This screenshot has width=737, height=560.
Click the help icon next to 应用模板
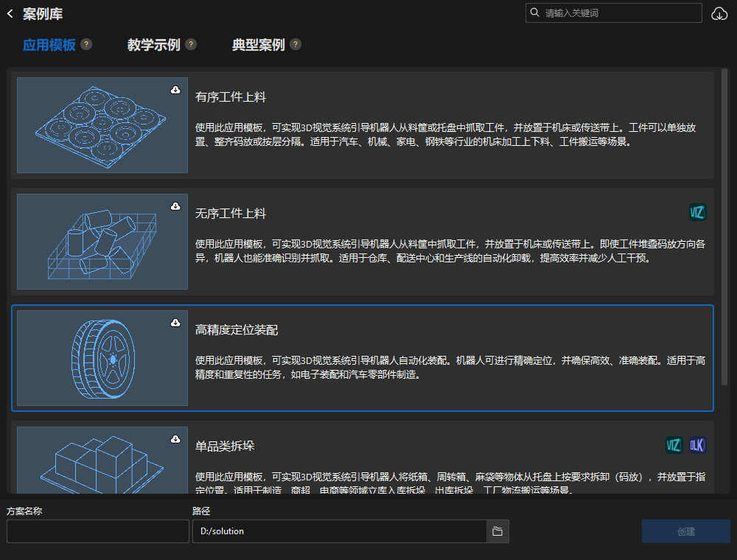[86, 44]
